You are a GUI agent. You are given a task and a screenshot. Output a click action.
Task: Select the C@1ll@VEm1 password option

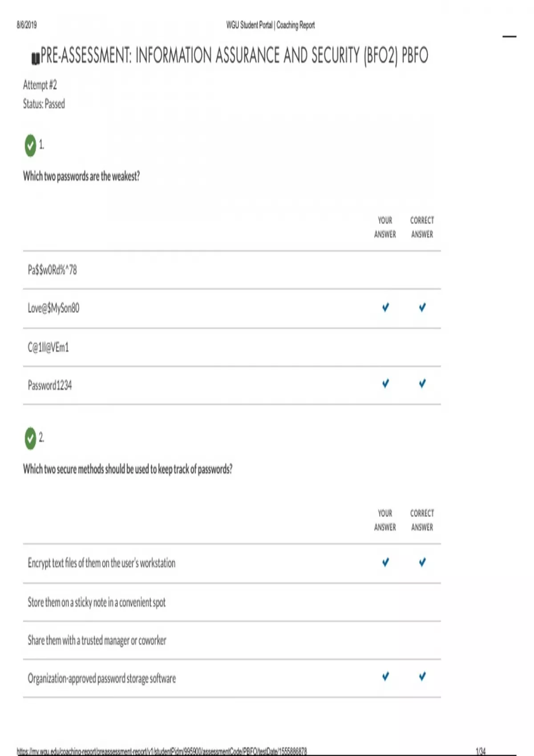(x=49, y=347)
